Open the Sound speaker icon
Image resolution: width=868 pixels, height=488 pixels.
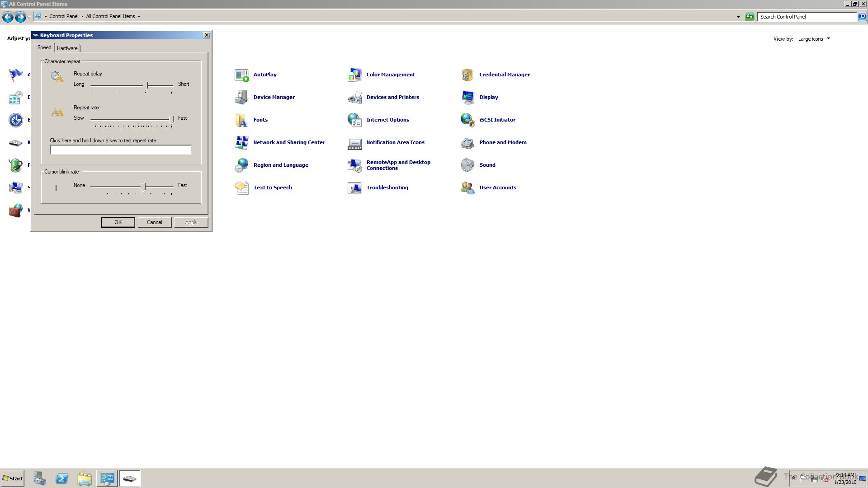(x=468, y=165)
